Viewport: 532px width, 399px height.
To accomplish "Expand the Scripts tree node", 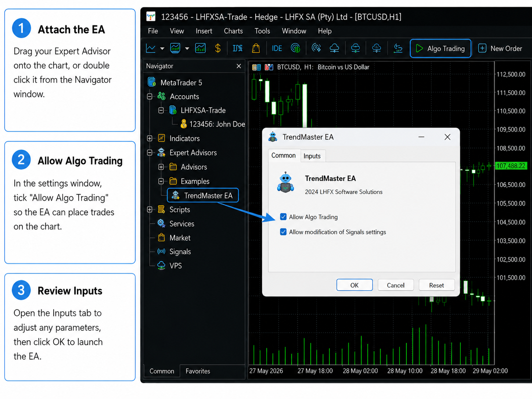I will click(150, 209).
